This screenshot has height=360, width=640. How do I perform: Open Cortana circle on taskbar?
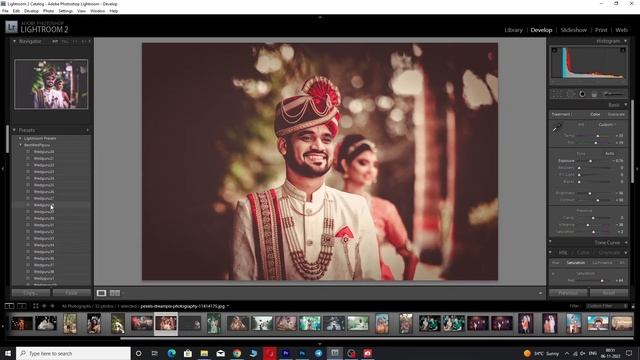coord(138,353)
